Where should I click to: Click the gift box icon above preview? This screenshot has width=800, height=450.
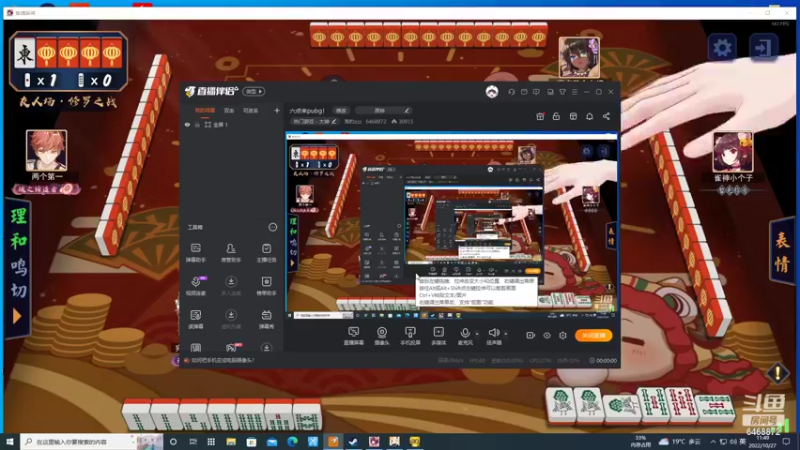pos(540,116)
